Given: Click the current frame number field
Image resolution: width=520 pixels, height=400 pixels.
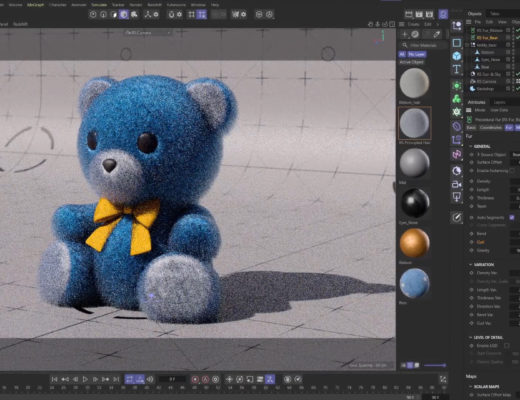Looking at the screenshot, I should (172, 379).
